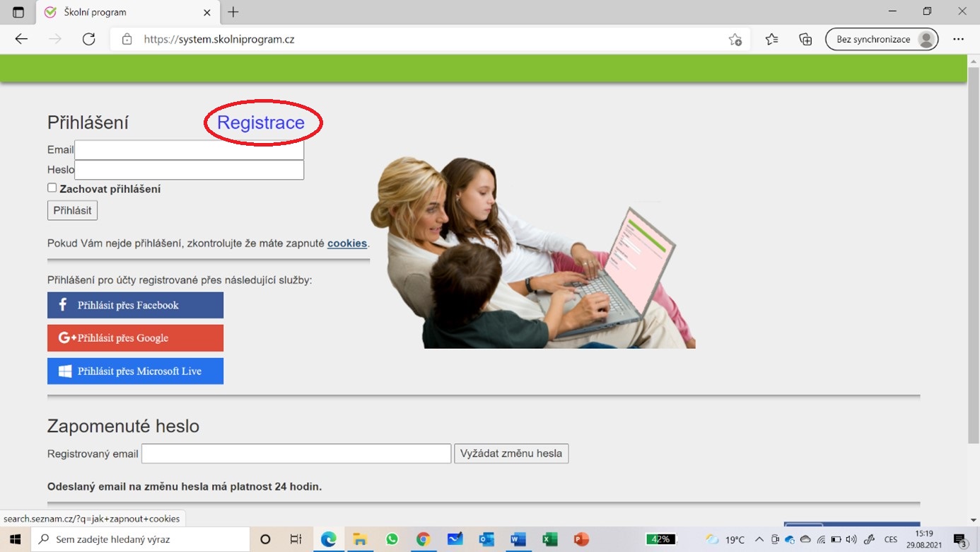The image size is (980, 552).
Task: Click the family with laptop image
Action: click(533, 252)
